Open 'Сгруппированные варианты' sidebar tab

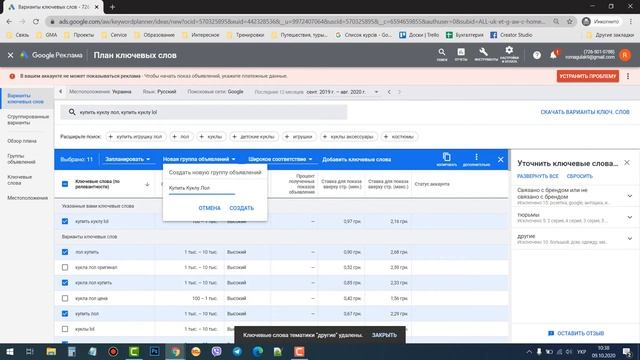click(27, 120)
